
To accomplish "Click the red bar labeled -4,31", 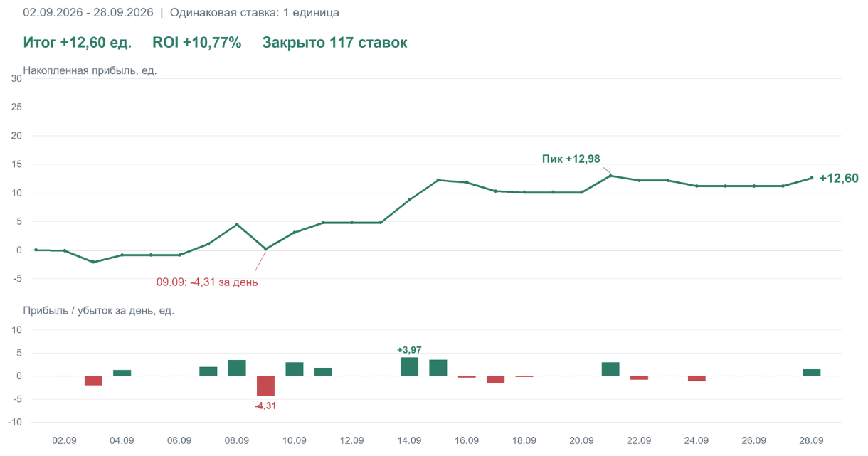I will click(265, 386).
